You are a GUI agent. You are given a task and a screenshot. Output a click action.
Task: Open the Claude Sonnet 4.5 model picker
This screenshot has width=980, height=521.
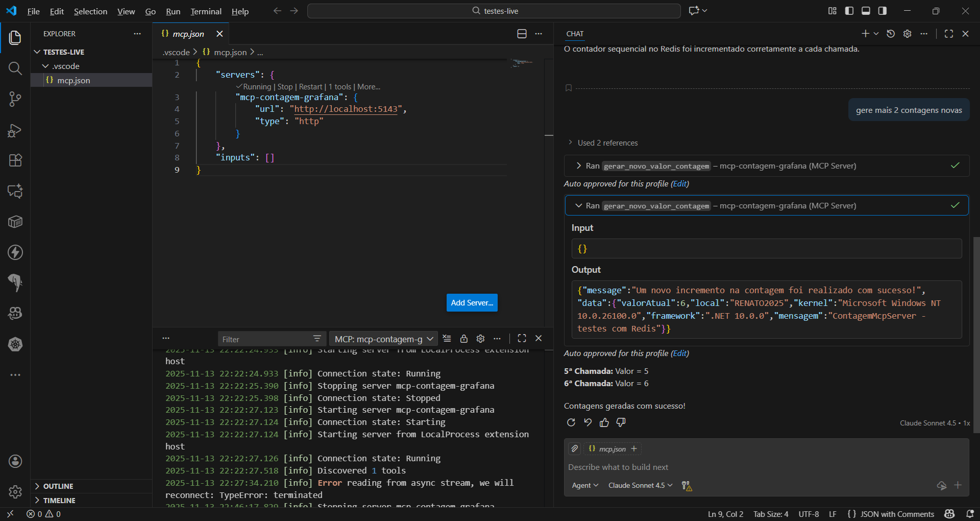[x=640, y=485]
